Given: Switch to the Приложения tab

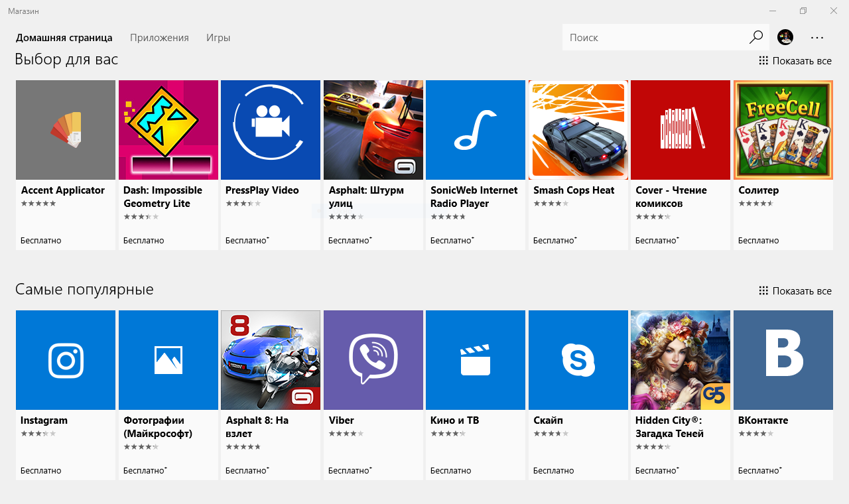Looking at the screenshot, I should (159, 38).
